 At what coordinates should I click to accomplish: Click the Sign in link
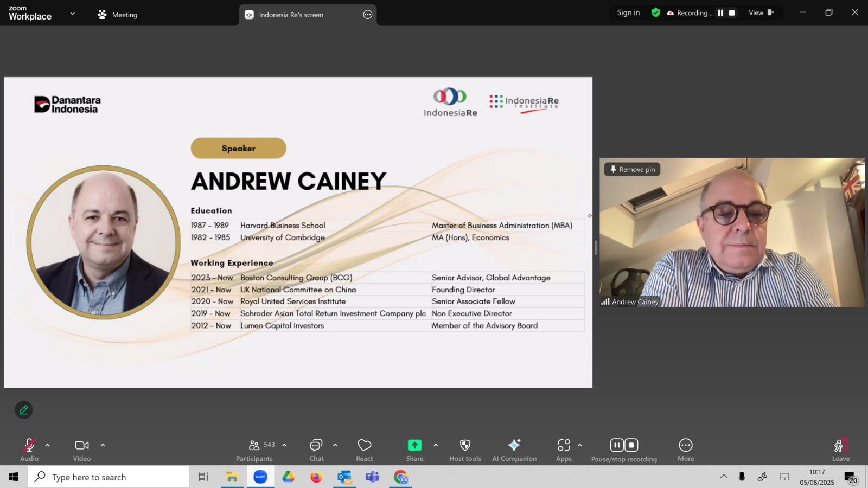click(x=628, y=12)
